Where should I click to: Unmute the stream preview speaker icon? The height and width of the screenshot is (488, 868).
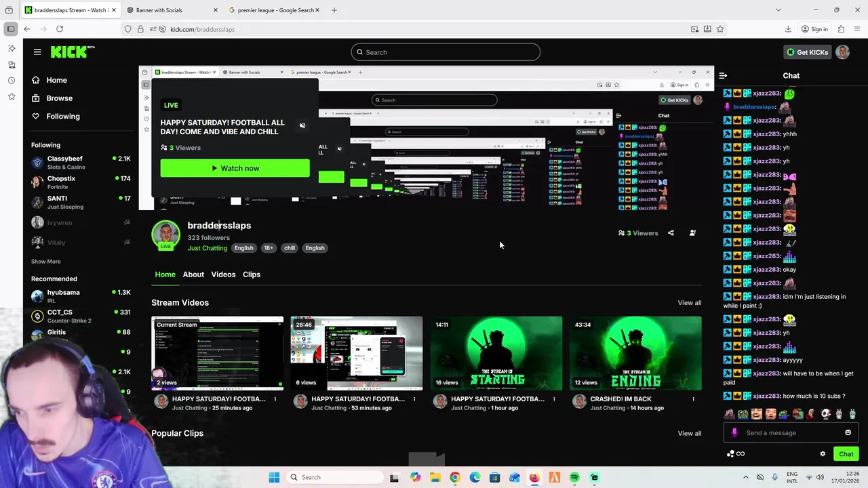click(x=302, y=125)
